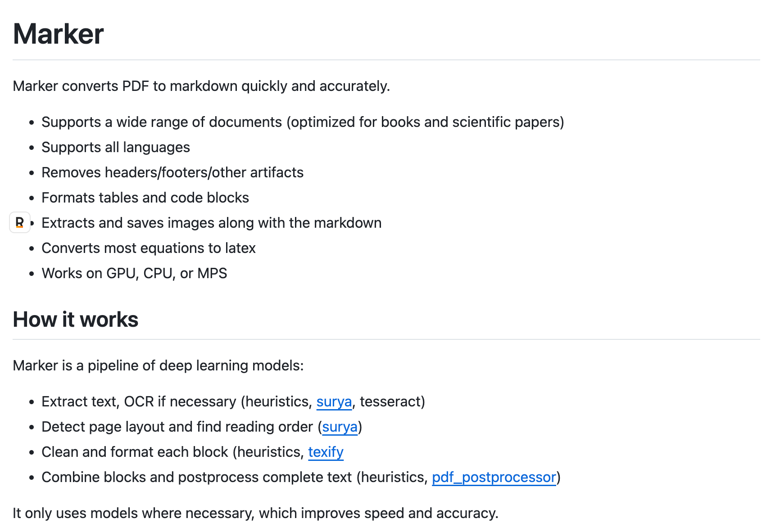Click the How it works heading
Screen dimensions: 780x532
(76, 320)
